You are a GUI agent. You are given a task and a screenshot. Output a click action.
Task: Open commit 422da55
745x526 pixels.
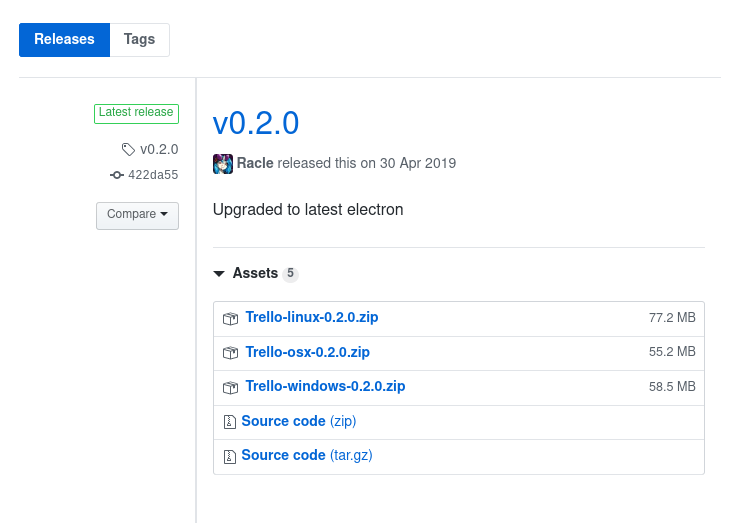(153, 175)
